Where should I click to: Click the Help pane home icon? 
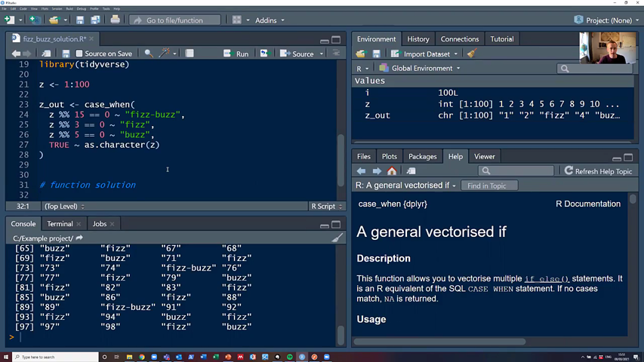[x=392, y=171]
